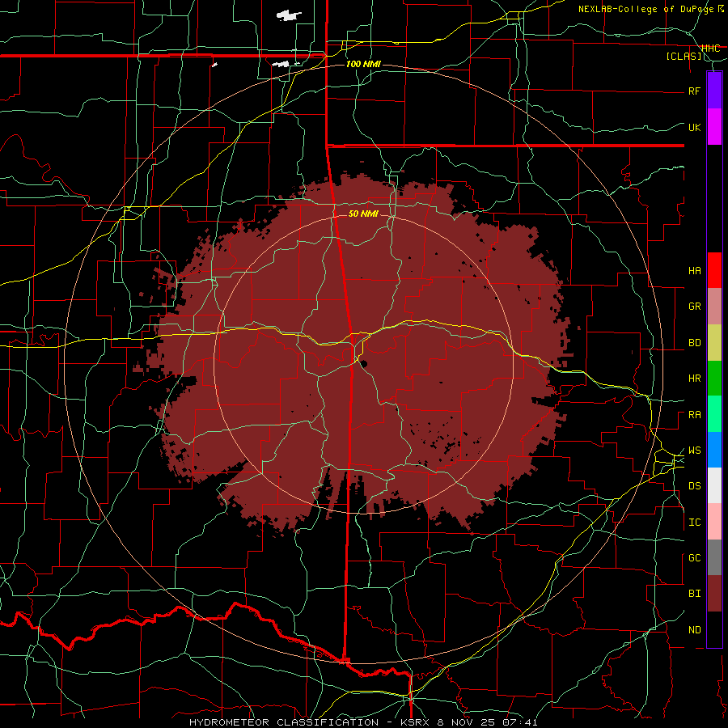Click the DS legend label
The width and height of the screenshot is (728, 728).
pyautogui.click(x=694, y=485)
